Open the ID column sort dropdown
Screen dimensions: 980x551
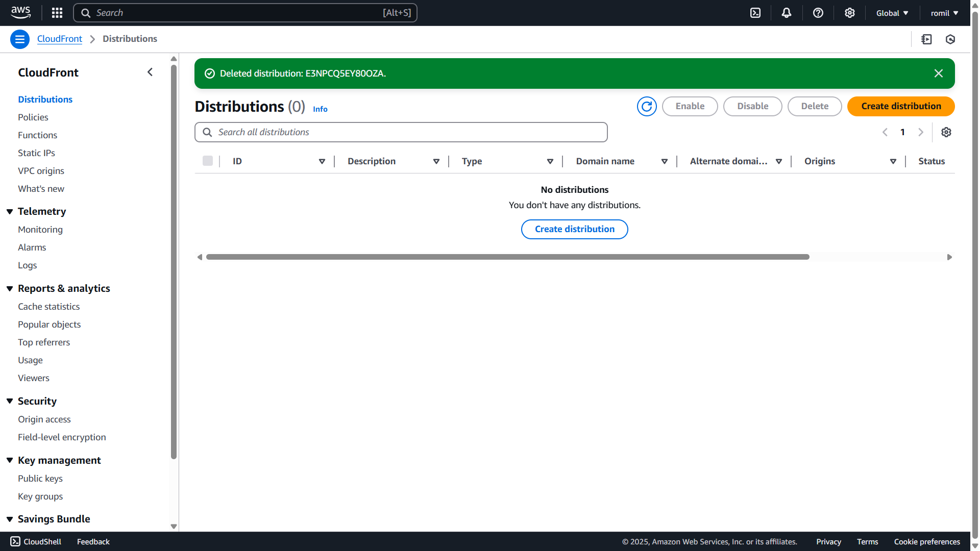pos(322,161)
